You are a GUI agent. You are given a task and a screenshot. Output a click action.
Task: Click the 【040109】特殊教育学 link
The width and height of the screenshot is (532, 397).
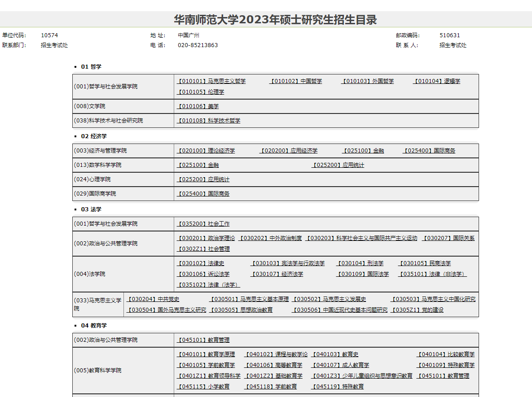pyautogui.click(x=446, y=365)
